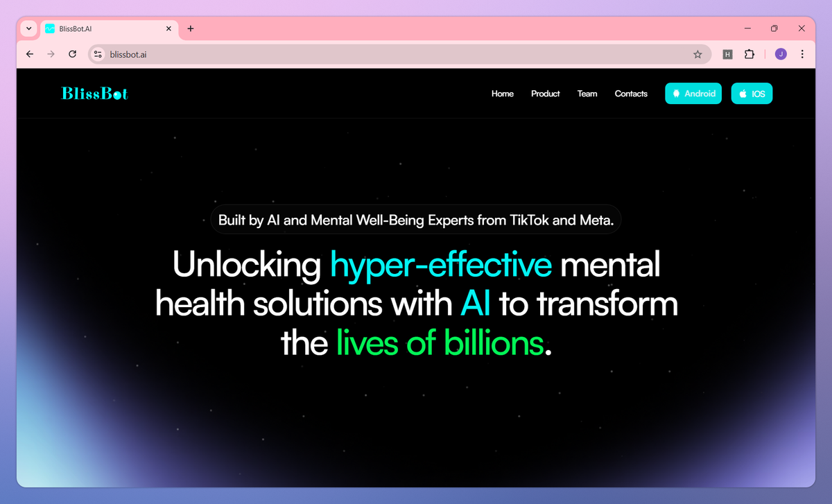The height and width of the screenshot is (504, 832).
Task: Open the Contacts nav link
Action: click(631, 94)
